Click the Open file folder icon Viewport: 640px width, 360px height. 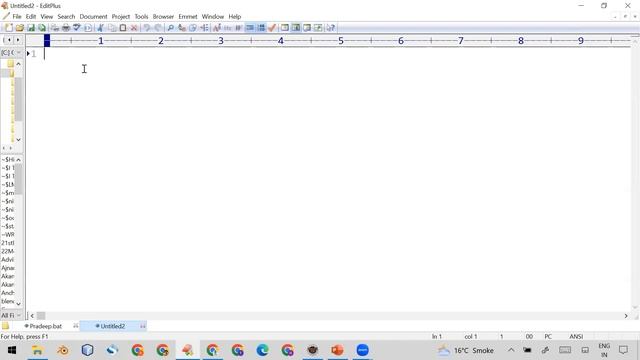(20, 28)
